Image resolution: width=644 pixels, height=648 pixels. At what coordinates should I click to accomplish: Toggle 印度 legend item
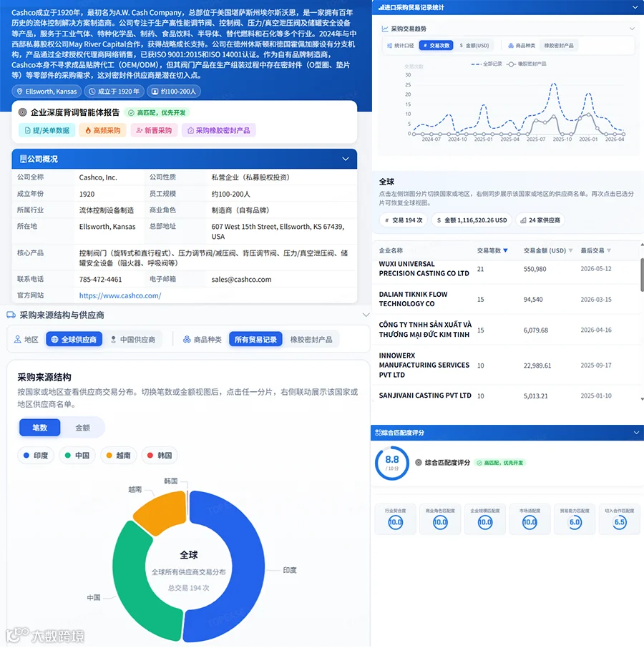click(x=36, y=456)
